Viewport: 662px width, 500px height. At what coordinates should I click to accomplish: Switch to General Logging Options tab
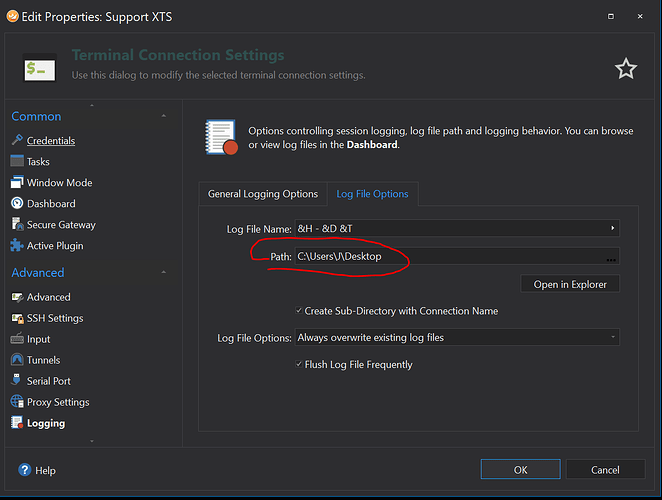coord(263,194)
